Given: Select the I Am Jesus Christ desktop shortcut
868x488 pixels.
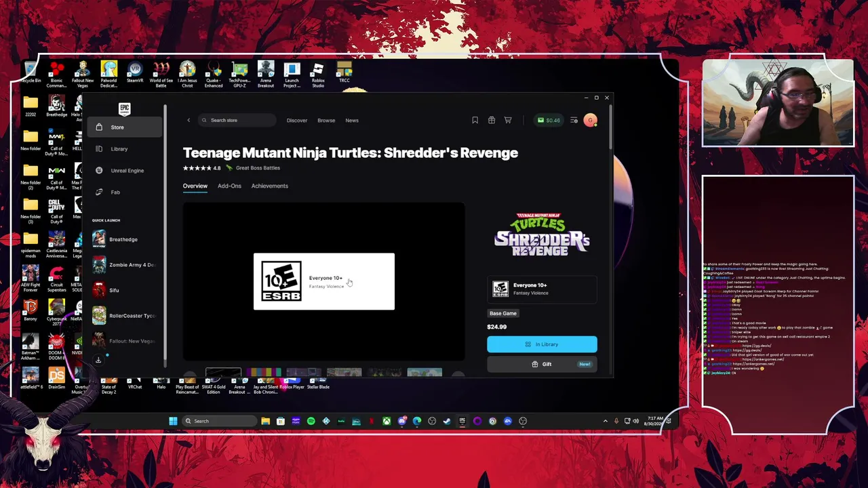Looking at the screenshot, I should tap(187, 75).
